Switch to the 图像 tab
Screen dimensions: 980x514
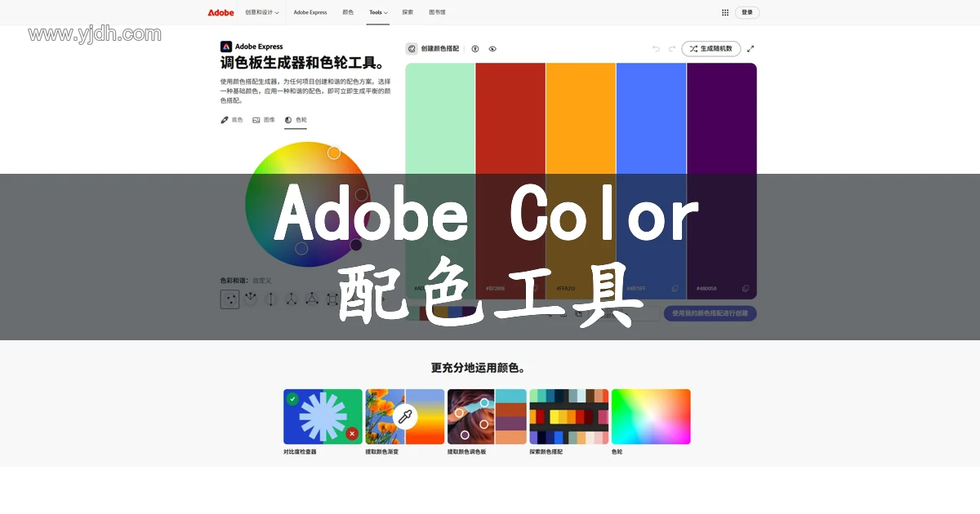[x=263, y=120]
